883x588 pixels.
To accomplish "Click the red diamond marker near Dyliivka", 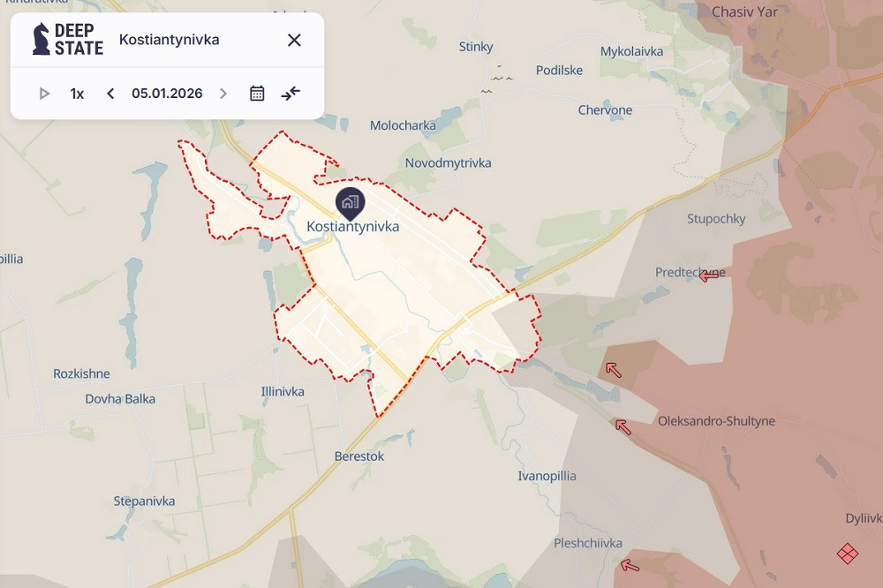I will [848, 553].
